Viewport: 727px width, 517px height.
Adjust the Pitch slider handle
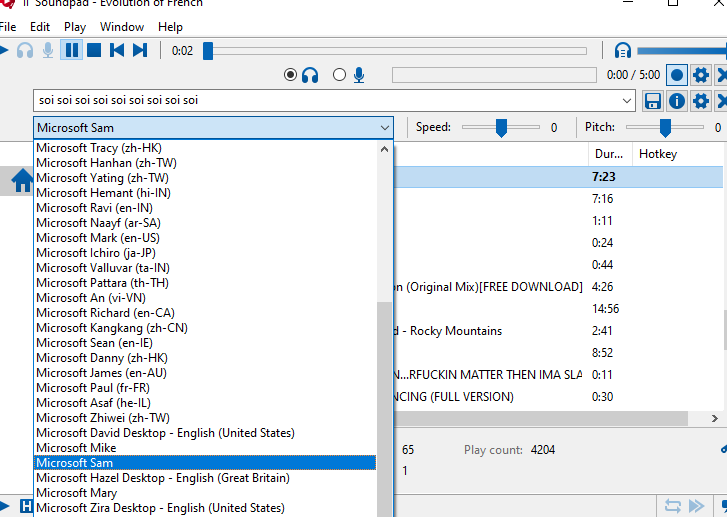click(x=665, y=128)
